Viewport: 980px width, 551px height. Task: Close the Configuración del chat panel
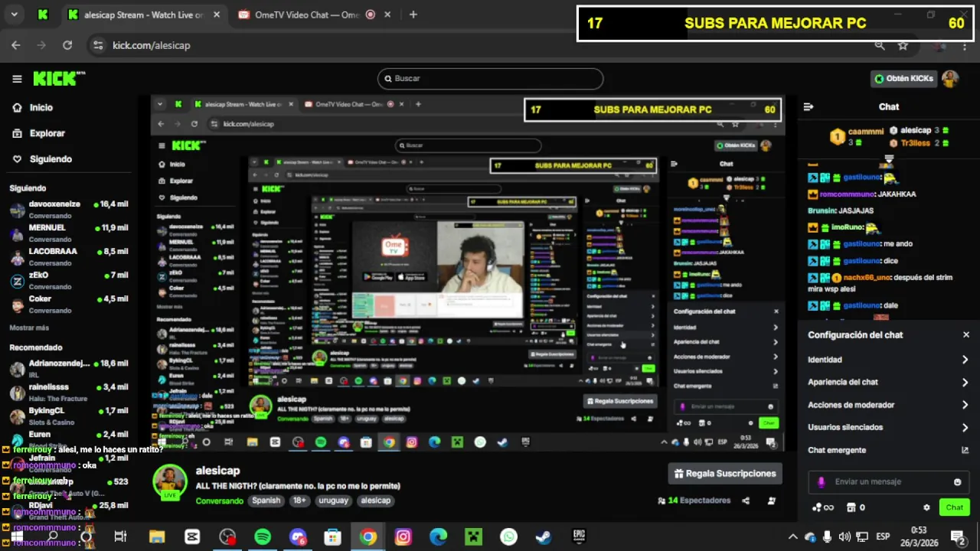click(966, 335)
